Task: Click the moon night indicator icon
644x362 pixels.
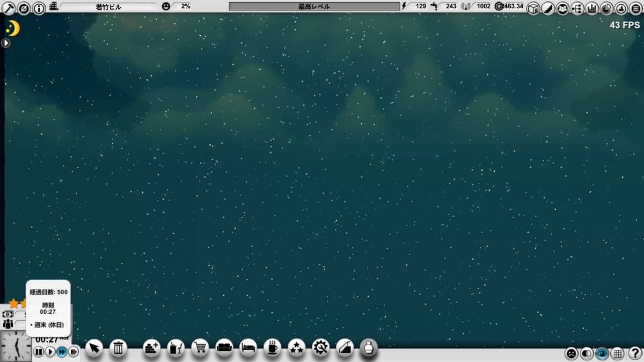Action: [x=12, y=28]
